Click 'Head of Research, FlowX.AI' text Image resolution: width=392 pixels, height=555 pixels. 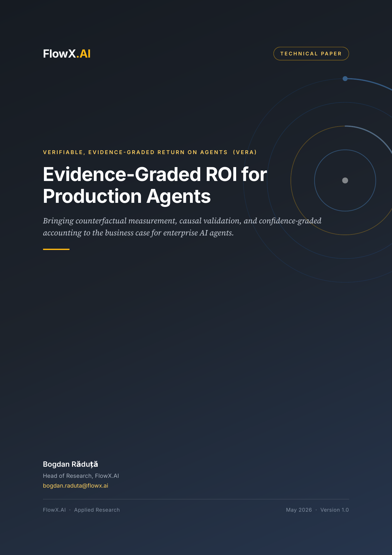click(81, 476)
